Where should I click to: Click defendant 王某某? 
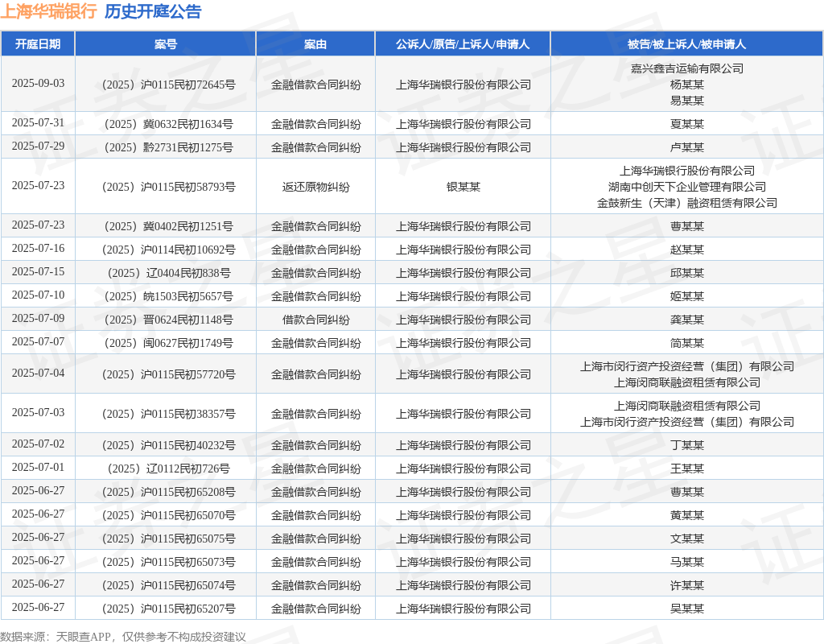click(687, 469)
